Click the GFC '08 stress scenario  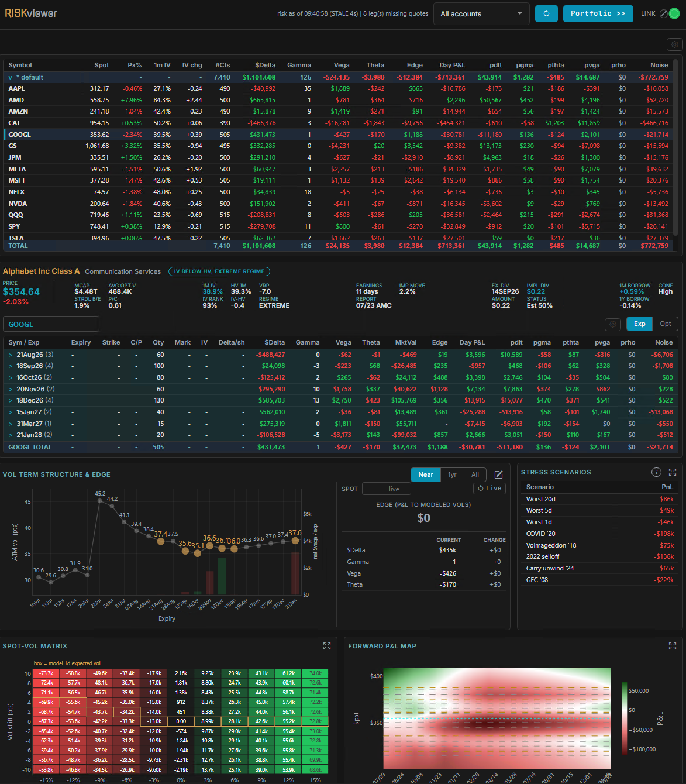coord(599,580)
